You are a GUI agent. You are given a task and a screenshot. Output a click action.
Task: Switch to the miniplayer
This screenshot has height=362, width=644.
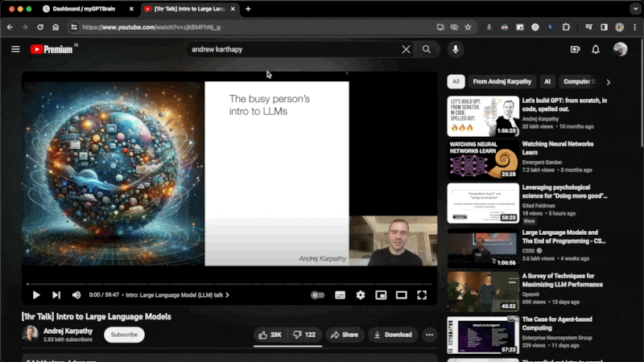pyautogui.click(x=381, y=294)
